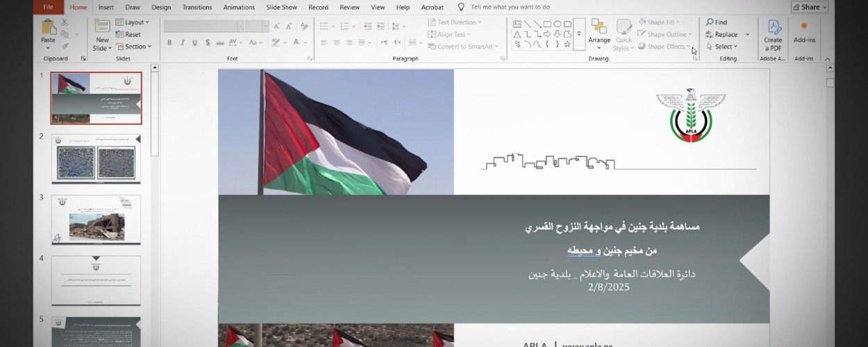The height and width of the screenshot is (347, 868).
Task: Select the five-point Star shape
Action: pos(567,44)
